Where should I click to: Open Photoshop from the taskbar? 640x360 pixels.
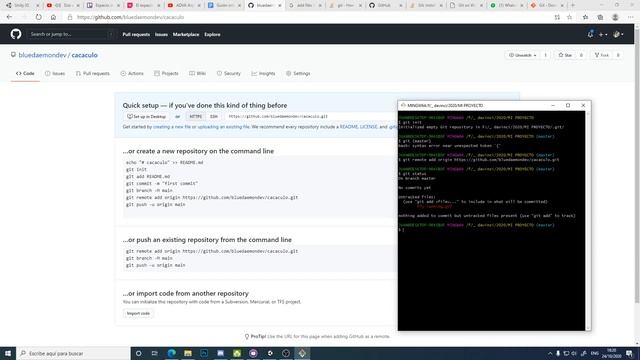[204, 353]
